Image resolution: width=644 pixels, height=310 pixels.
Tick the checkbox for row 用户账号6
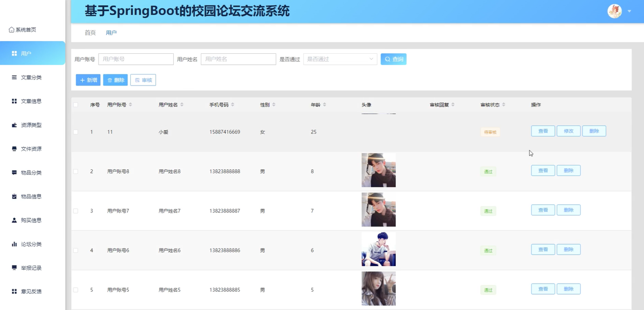pyautogui.click(x=76, y=251)
